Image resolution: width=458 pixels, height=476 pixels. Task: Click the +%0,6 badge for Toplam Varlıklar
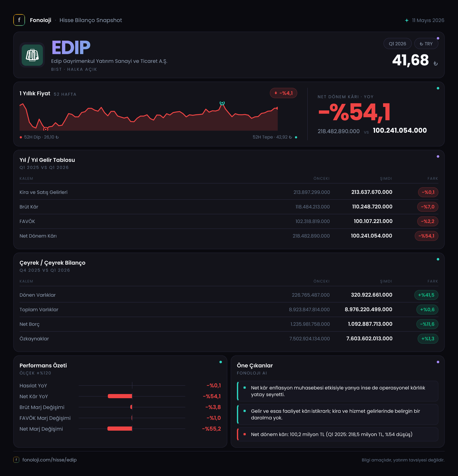tap(427, 310)
